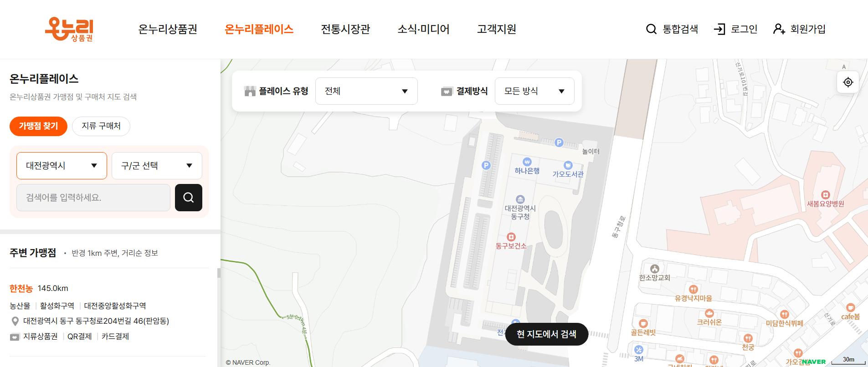Image resolution: width=868 pixels, height=367 pixels.
Task: Click 크러쉬온 cafe marker
Action: click(x=709, y=313)
